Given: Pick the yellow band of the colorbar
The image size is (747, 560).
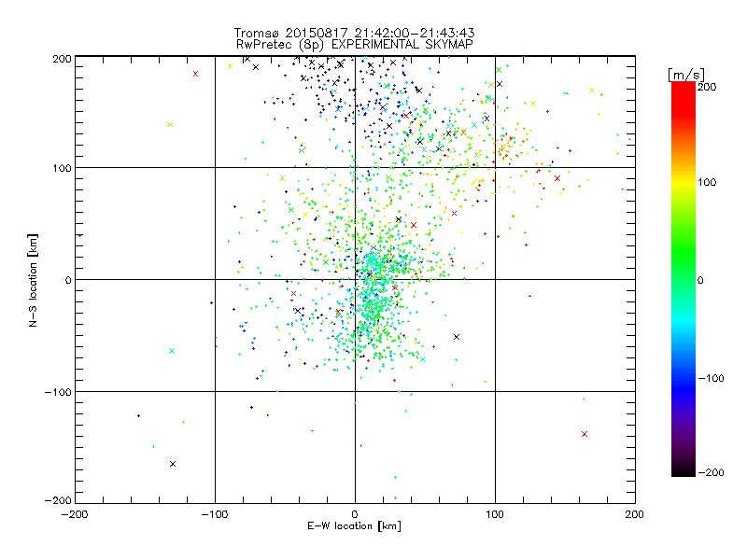Looking at the screenshot, I should pyautogui.click(x=684, y=183).
